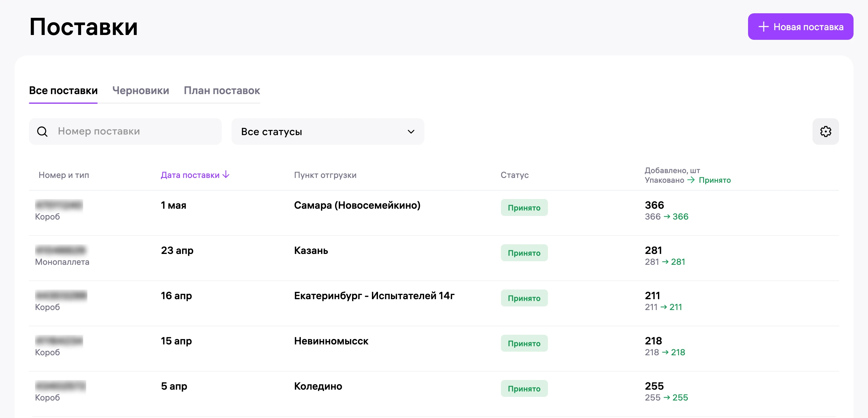Image resolution: width=868 pixels, height=418 pixels.
Task: Click quantity 211 in Екатеринбург row
Action: [x=652, y=296]
